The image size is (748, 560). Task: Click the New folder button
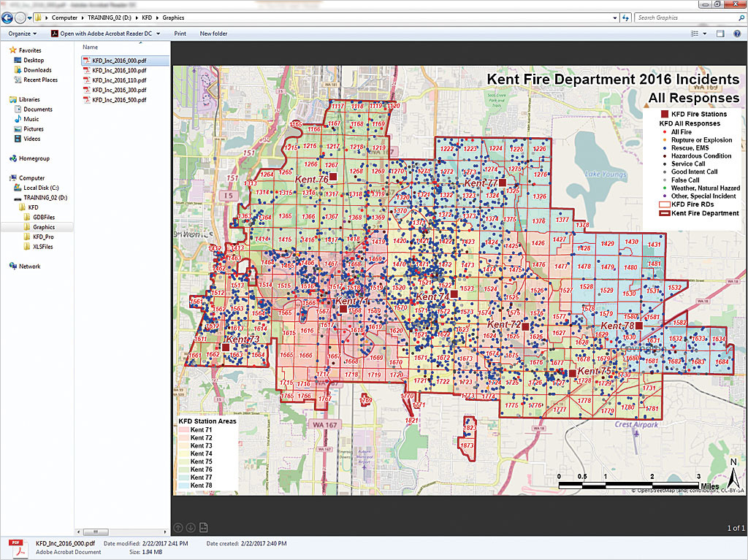pyautogui.click(x=213, y=34)
